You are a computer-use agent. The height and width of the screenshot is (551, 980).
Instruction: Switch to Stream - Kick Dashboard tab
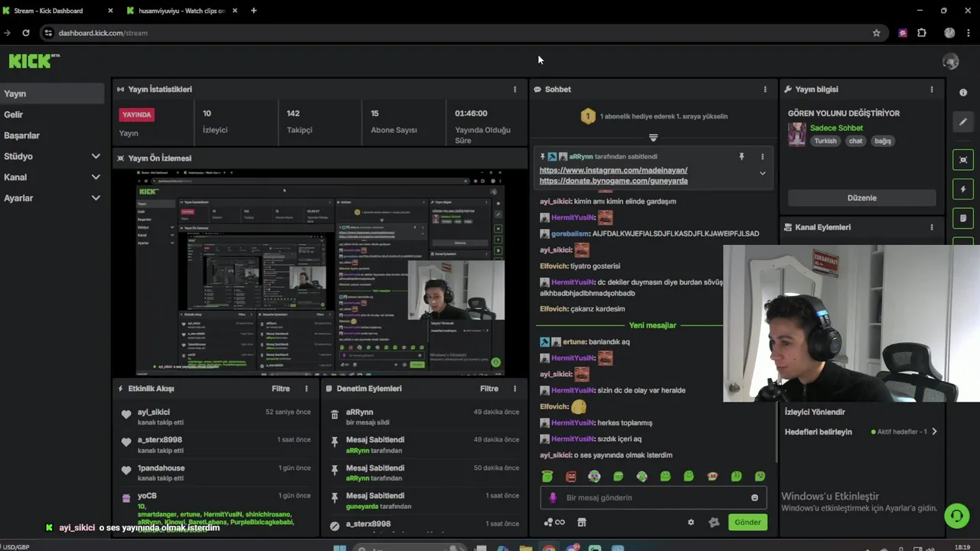point(57,11)
